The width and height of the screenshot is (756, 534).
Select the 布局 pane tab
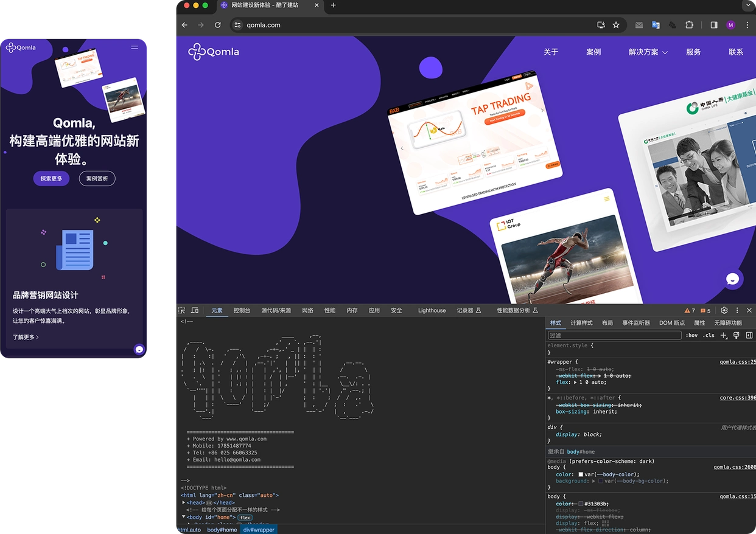pos(607,323)
